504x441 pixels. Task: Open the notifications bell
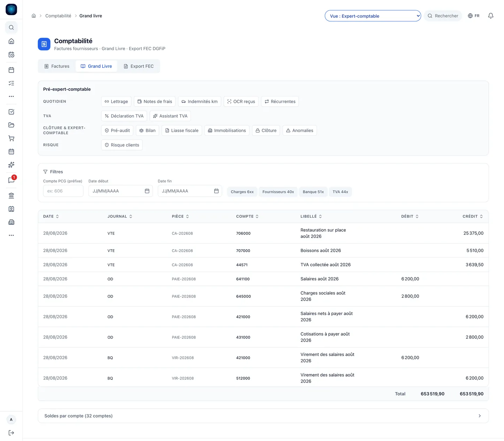[x=491, y=16]
